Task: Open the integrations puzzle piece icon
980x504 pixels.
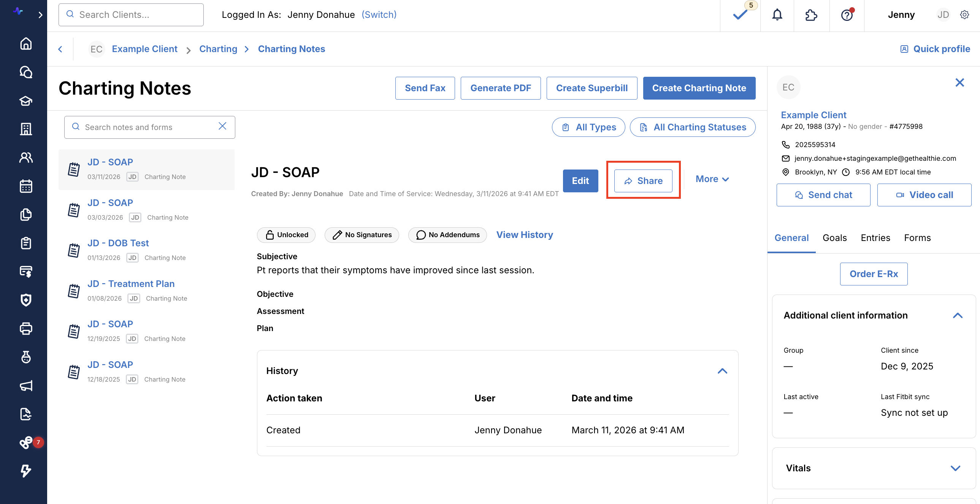Action: [x=811, y=15]
